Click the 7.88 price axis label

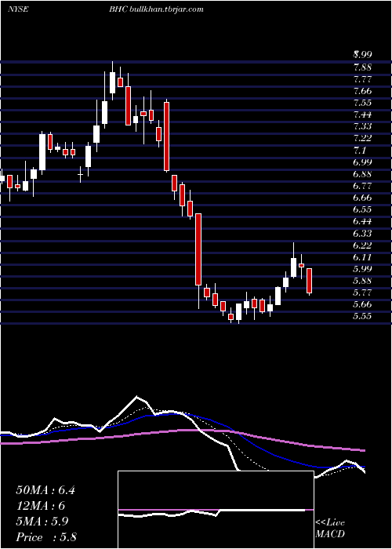click(x=362, y=67)
